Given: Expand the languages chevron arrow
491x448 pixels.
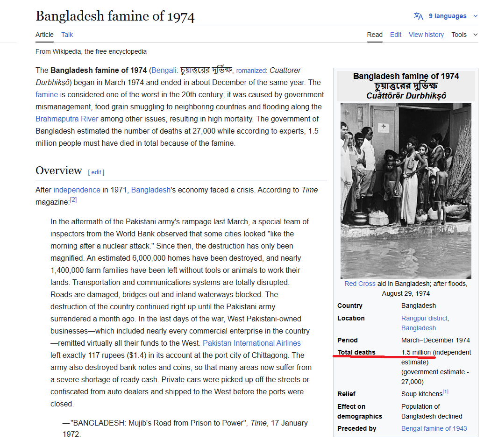Looking at the screenshot, I should (x=475, y=16).
